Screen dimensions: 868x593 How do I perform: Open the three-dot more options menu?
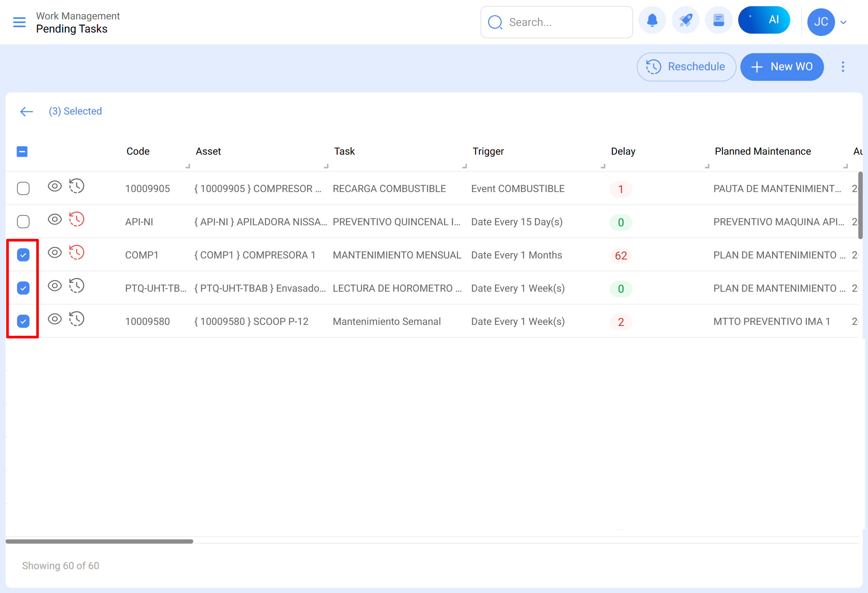[x=843, y=66]
